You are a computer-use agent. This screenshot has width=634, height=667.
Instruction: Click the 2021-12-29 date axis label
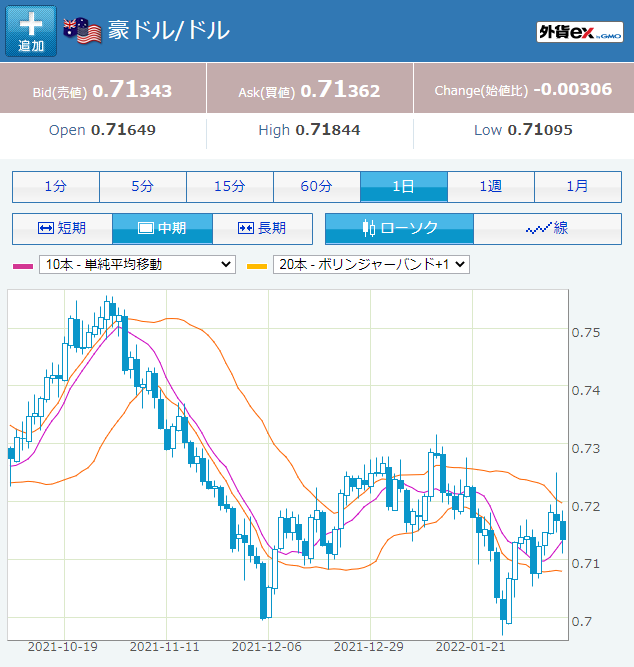369,647
